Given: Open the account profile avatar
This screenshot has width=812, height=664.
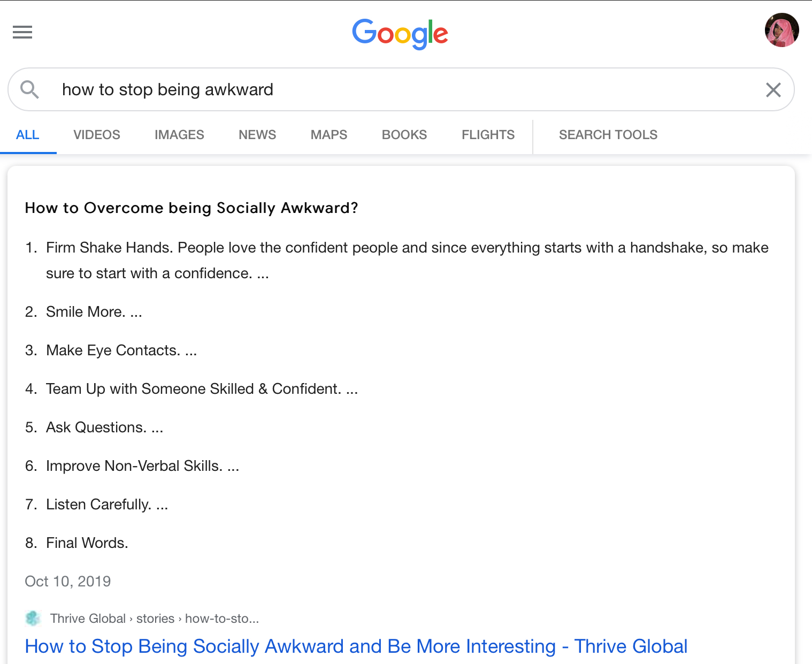Looking at the screenshot, I should tap(782, 30).
